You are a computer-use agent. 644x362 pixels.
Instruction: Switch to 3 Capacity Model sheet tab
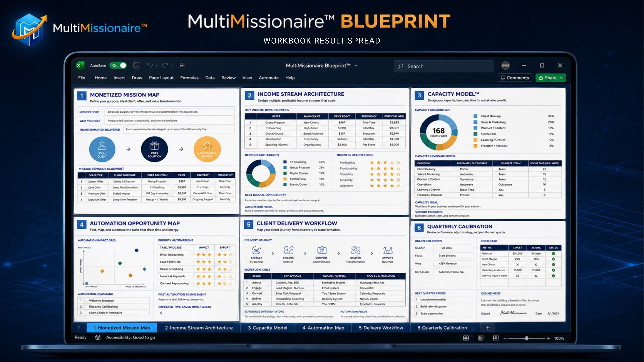click(x=267, y=328)
